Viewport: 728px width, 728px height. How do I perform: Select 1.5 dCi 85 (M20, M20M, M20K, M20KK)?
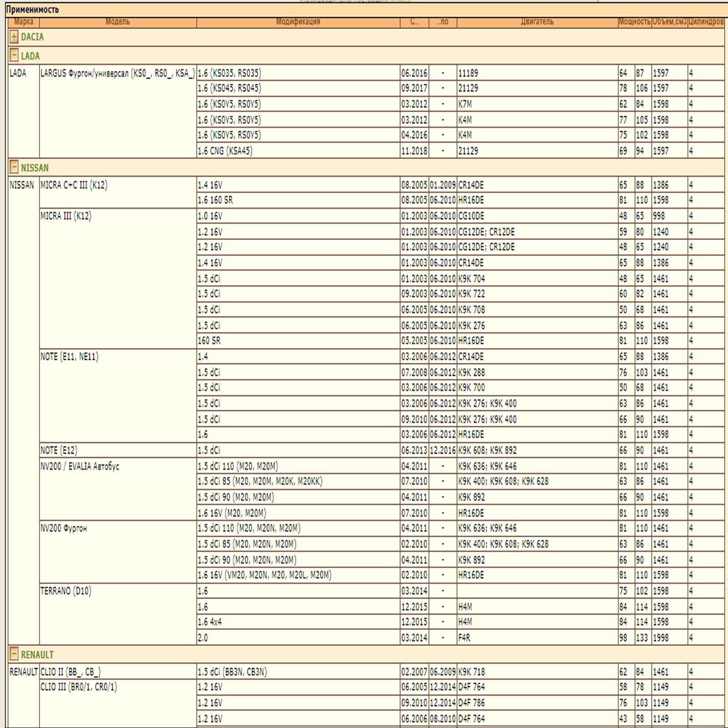pos(260,481)
